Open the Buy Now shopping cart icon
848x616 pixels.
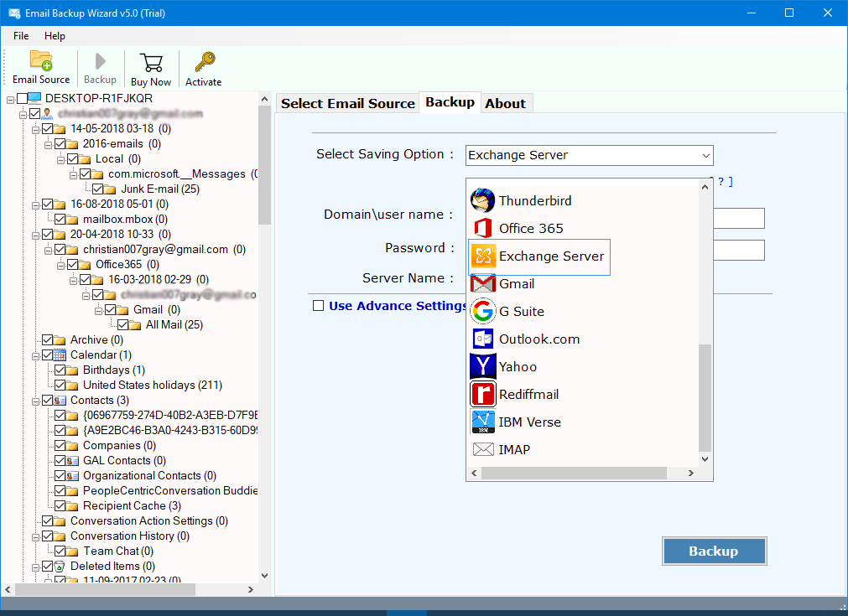(x=151, y=63)
